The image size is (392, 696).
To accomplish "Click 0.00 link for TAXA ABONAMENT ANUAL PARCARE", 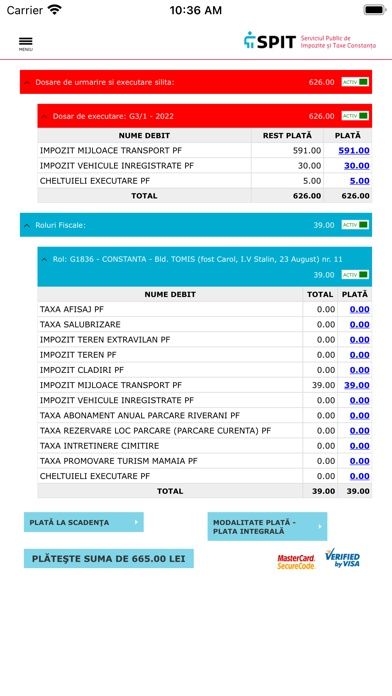I will (360, 415).
